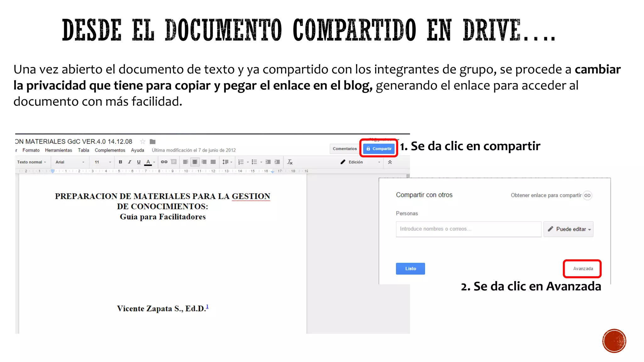Screen dimensions: 644x362
Task: Click the author name Vicente Zapata S.
Action: point(150,309)
